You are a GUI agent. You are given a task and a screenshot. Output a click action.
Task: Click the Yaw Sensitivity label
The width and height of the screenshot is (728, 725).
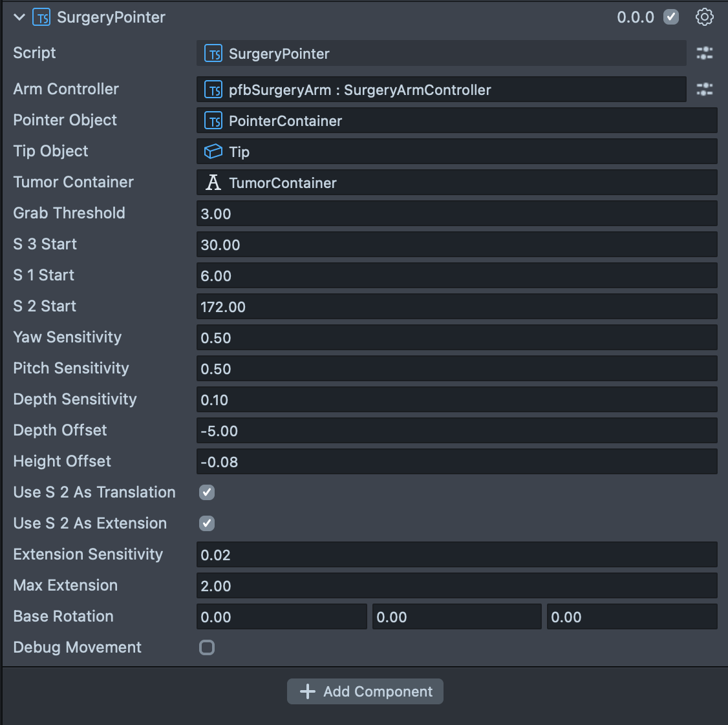coord(67,337)
